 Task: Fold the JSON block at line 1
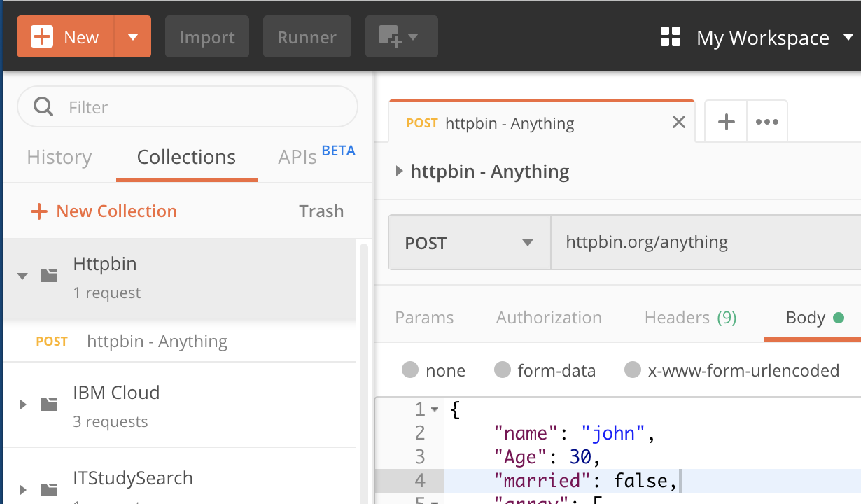(435, 409)
